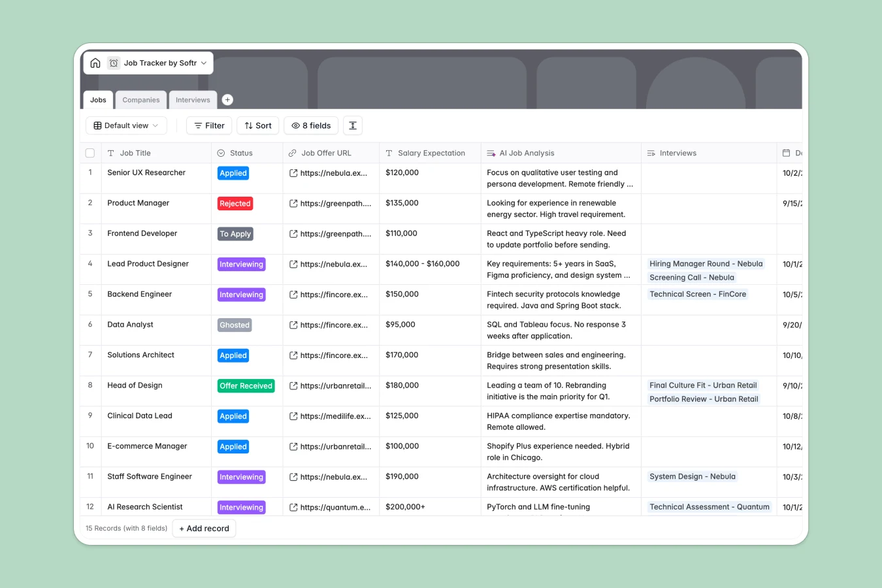The width and height of the screenshot is (882, 588).
Task: Click the select icon on the Status column header
Action: coord(220,153)
